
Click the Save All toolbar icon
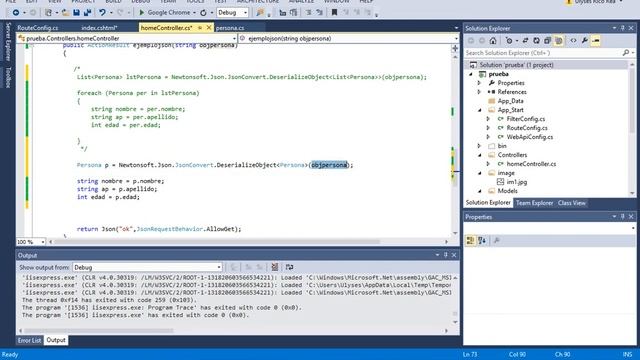coord(87,13)
